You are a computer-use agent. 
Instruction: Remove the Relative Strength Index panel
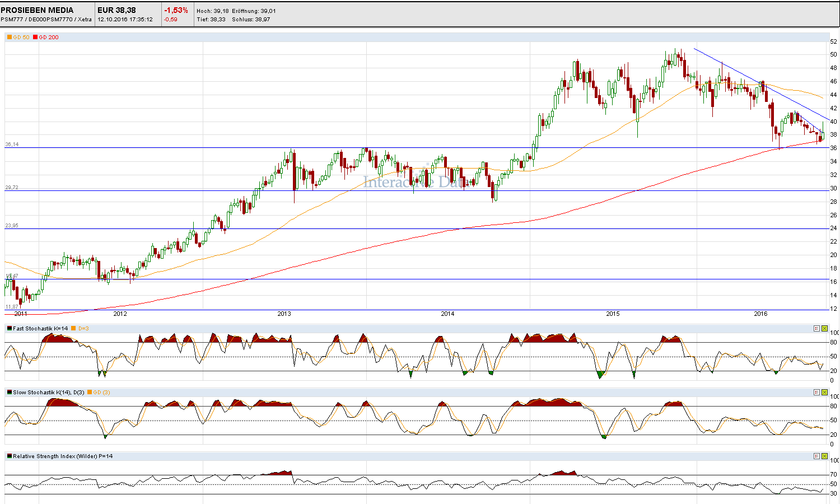click(x=824, y=456)
